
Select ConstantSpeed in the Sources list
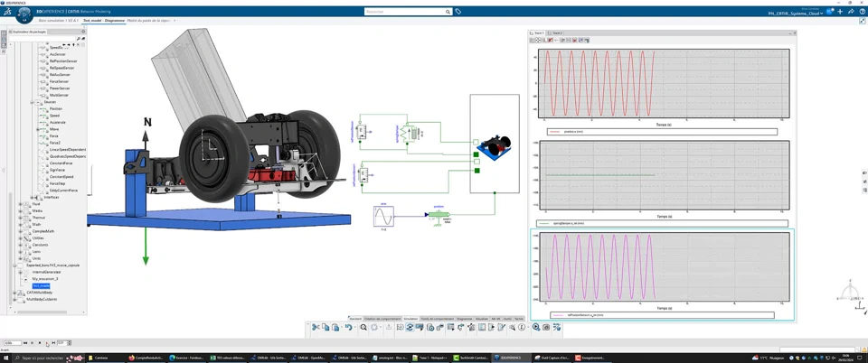click(61, 176)
